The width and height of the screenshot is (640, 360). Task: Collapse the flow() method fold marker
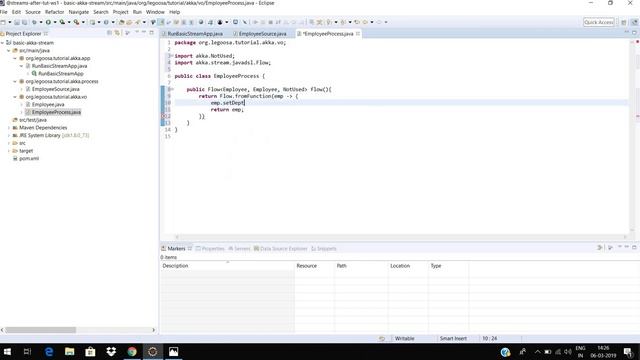(172, 89)
